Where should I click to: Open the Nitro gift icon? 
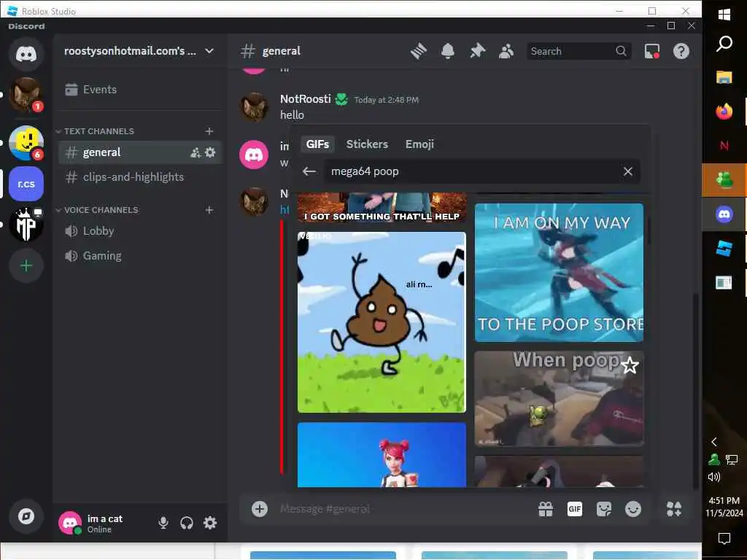[546, 509]
